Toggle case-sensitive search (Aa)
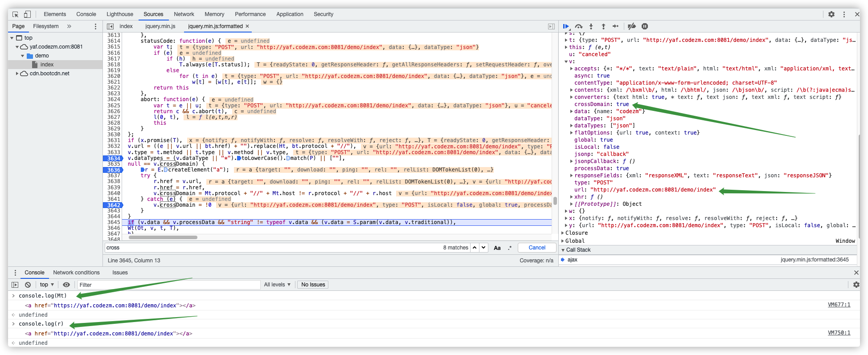Viewport: 868px width, 355px height. 497,248
